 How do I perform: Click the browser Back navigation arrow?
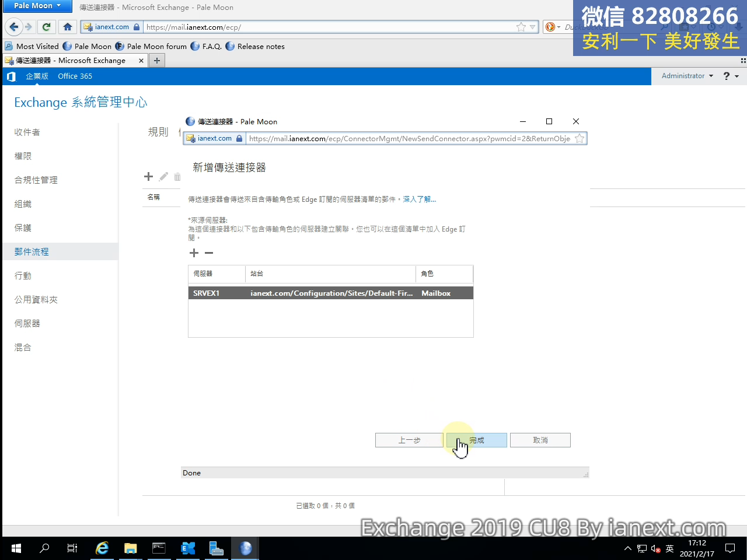pos(14,27)
